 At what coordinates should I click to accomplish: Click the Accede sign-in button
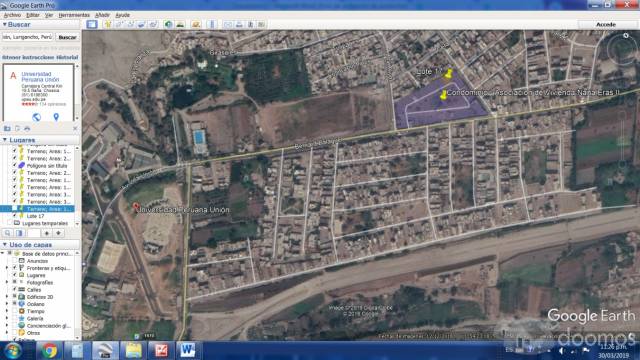tap(606, 24)
